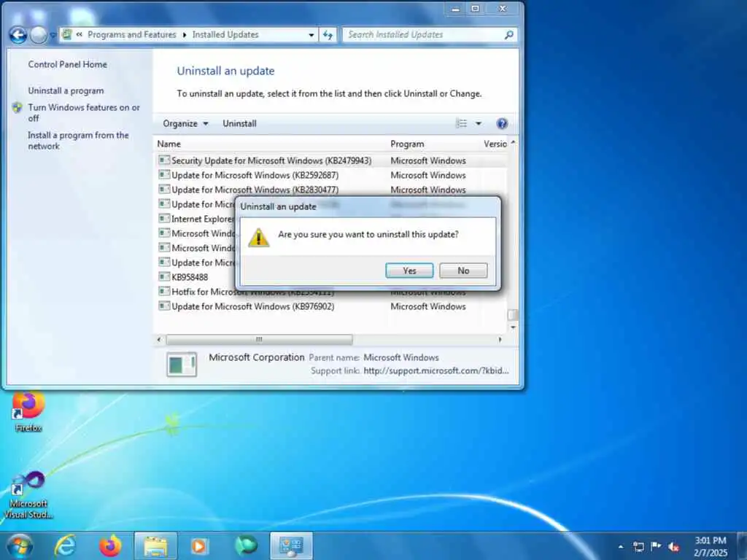Viewport: 747px width, 560px height.
Task: Open Action Center flag tray icon
Action: pos(656,547)
